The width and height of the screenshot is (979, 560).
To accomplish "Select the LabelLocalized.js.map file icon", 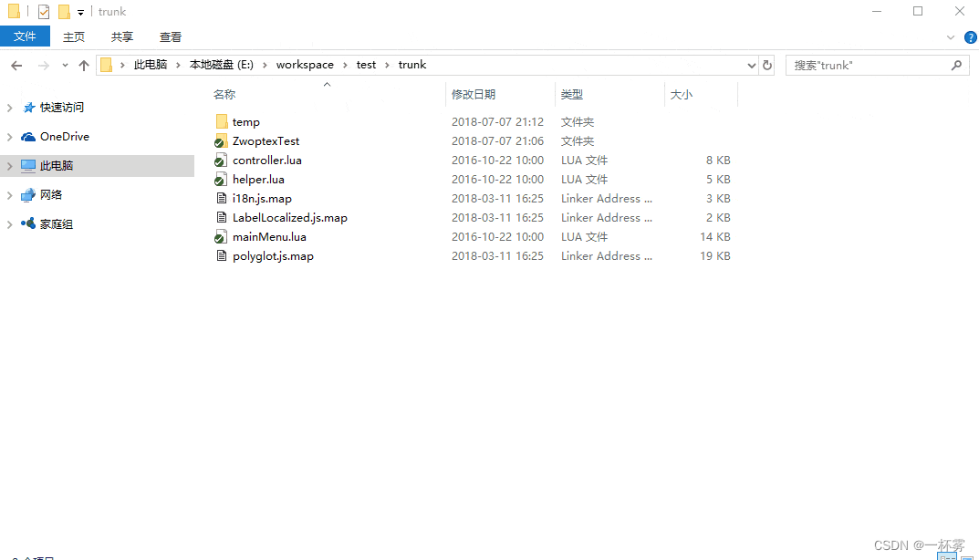I will coord(221,218).
